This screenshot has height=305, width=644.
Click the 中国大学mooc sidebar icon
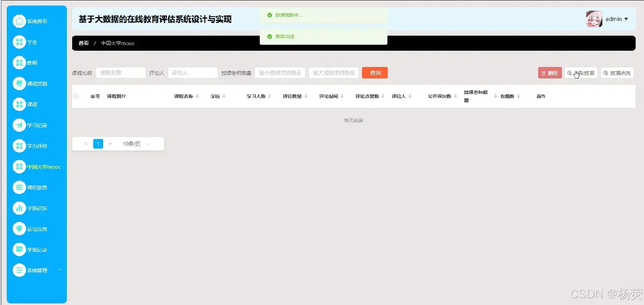[19, 167]
